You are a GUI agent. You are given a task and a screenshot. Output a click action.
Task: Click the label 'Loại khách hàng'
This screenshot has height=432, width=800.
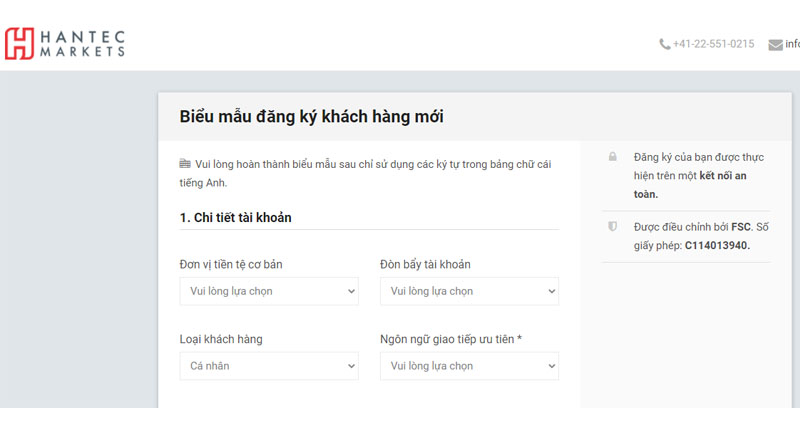pyautogui.click(x=221, y=339)
